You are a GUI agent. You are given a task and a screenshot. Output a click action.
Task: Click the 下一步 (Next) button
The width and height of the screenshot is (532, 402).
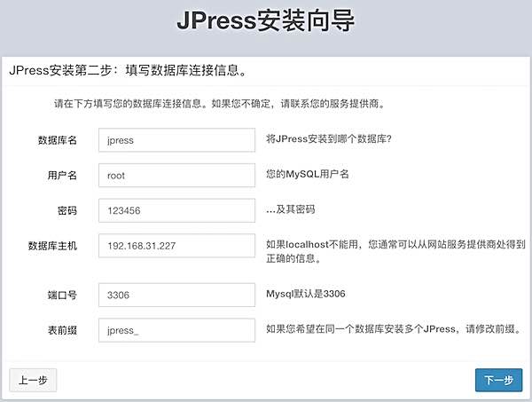coord(498,380)
